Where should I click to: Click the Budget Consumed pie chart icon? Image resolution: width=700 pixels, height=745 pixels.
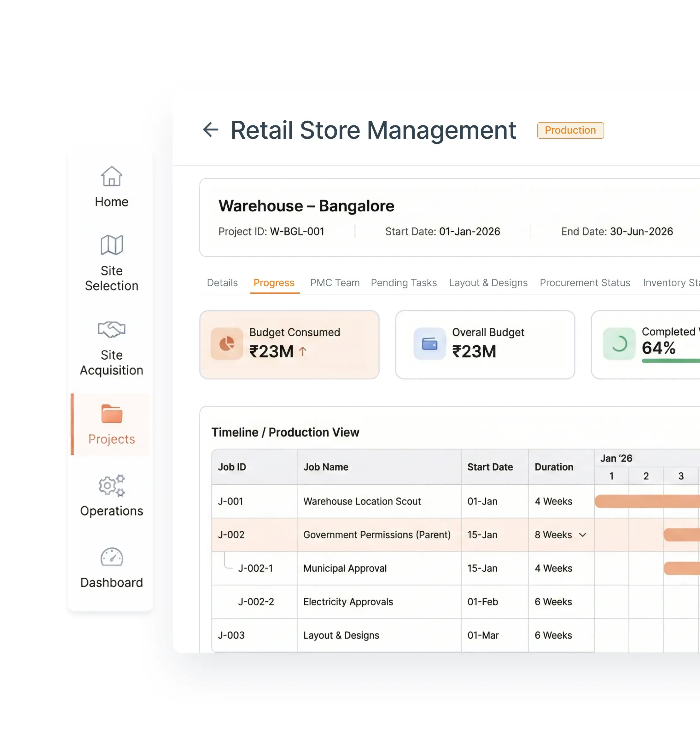[226, 343]
